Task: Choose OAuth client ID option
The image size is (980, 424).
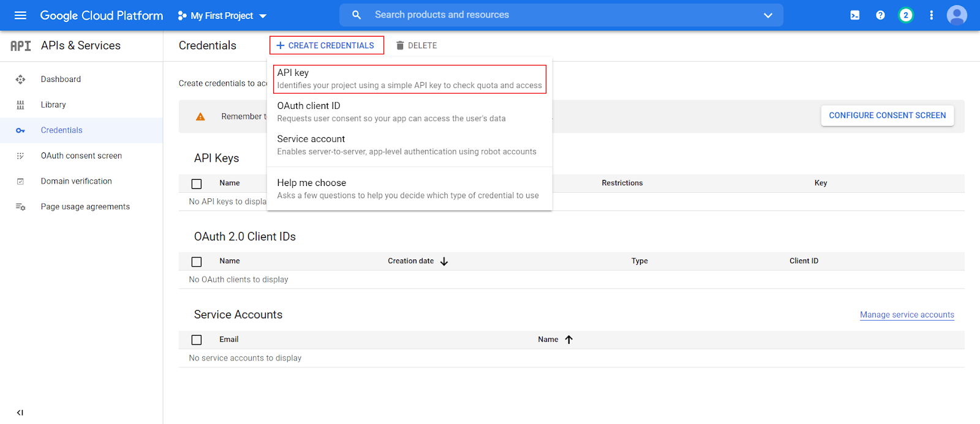Action: [410, 112]
